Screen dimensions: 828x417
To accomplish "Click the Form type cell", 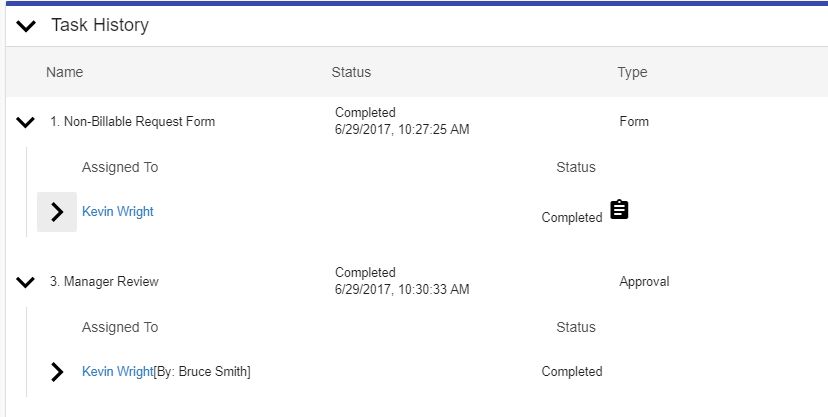I will pos(634,121).
